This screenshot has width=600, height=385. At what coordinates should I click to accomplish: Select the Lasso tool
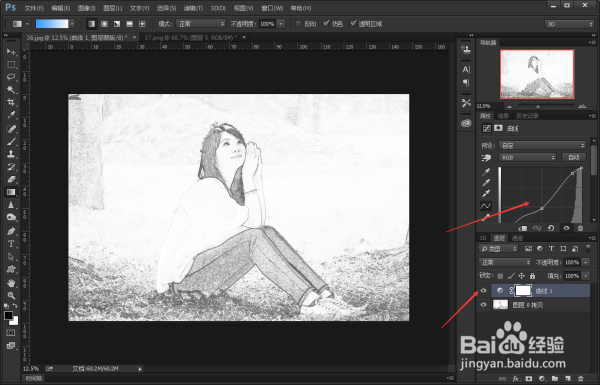point(11,77)
